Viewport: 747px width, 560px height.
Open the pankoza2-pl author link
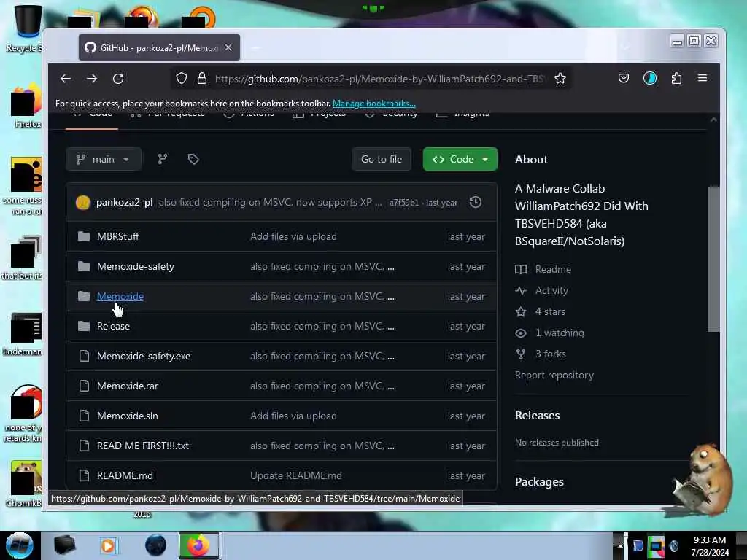(124, 203)
